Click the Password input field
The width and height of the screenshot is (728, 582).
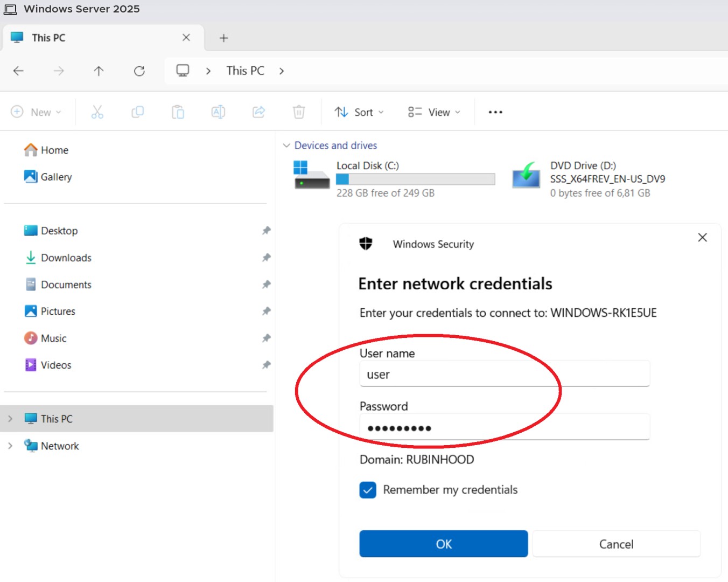tap(505, 427)
